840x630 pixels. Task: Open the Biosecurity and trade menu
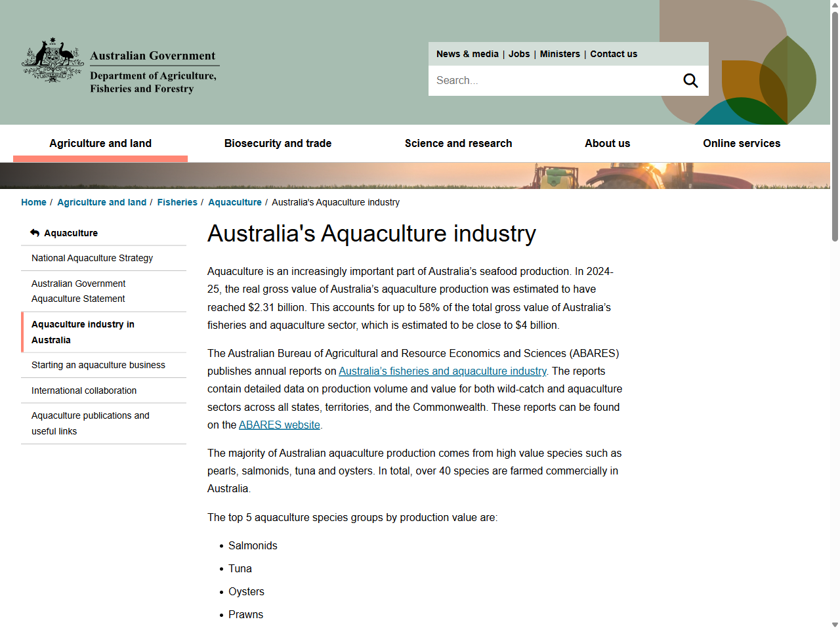[x=278, y=143]
